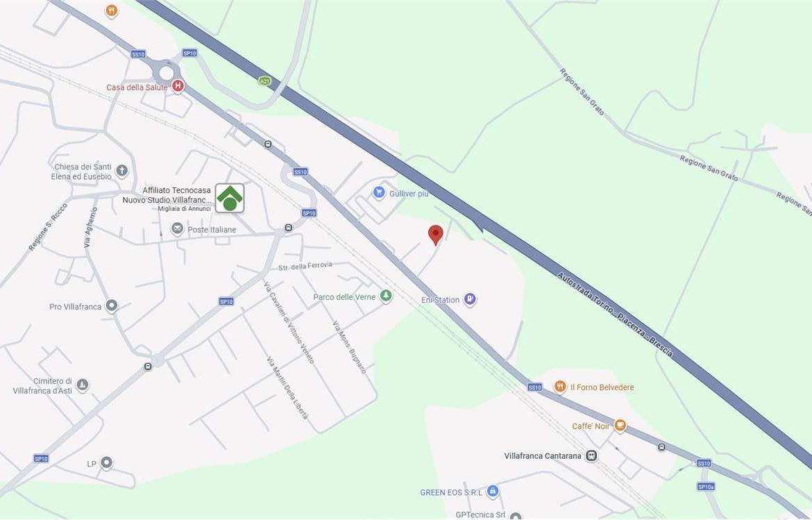Open the Poste Italiane envelope icon
Screen dimensions: 812x520
[x=177, y=228]
